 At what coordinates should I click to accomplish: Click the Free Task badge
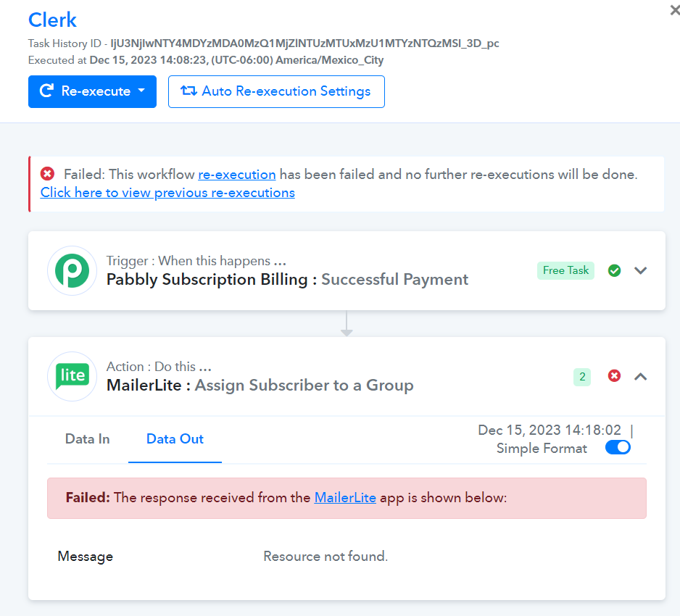tap(565, 270)
